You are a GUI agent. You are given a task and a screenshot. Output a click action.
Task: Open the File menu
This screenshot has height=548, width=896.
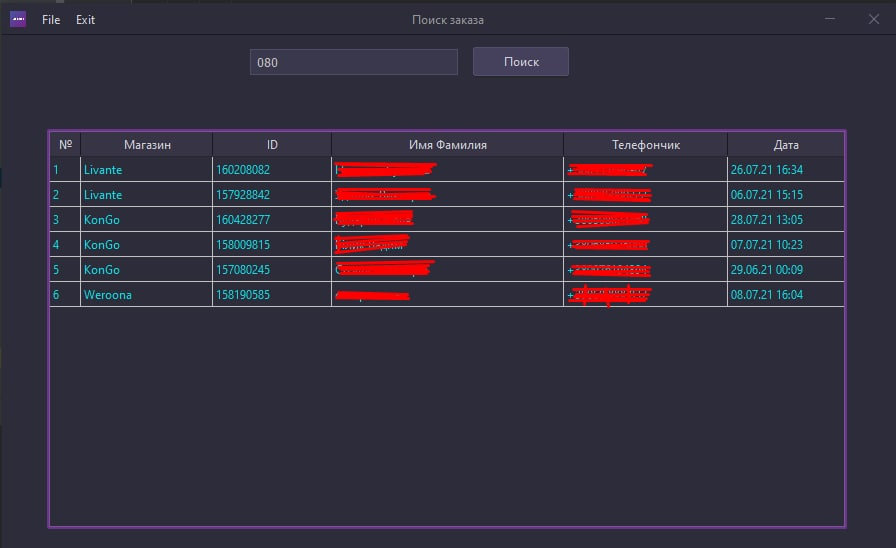(51, 19)
